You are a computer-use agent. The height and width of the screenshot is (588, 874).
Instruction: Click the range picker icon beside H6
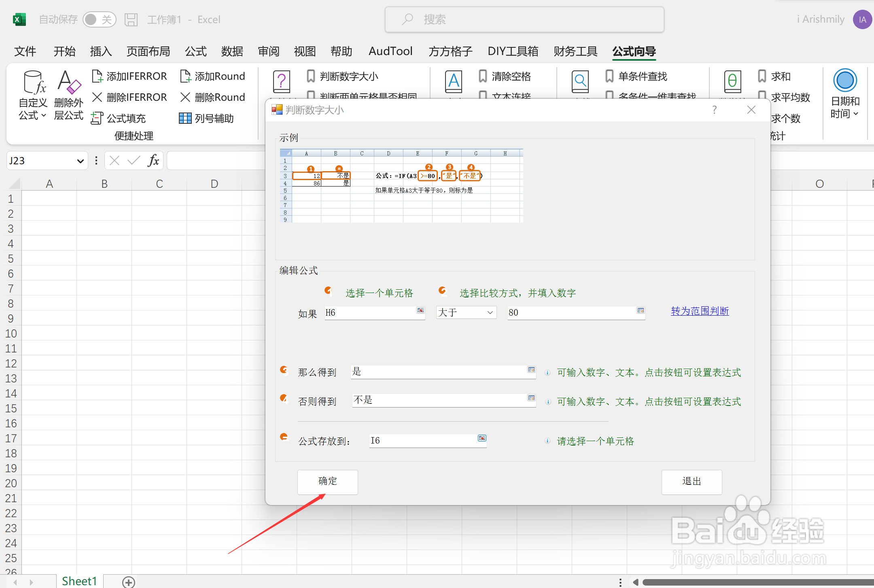click(x=420, y=310)
